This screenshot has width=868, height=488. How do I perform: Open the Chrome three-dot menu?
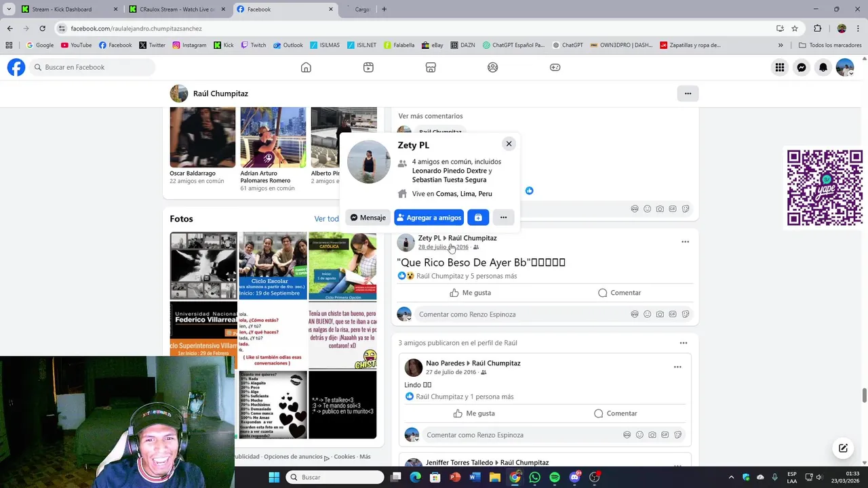859,28
